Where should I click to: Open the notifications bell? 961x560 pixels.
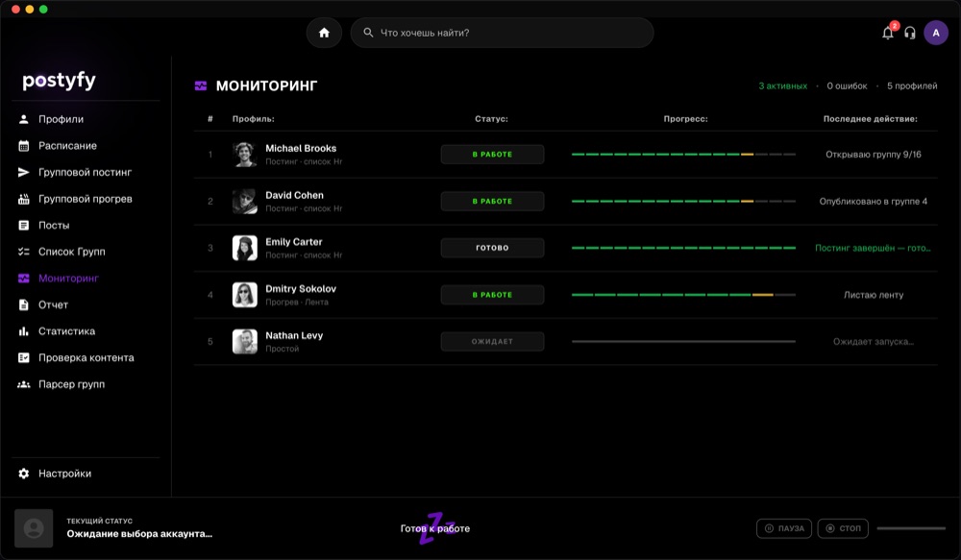887,33
